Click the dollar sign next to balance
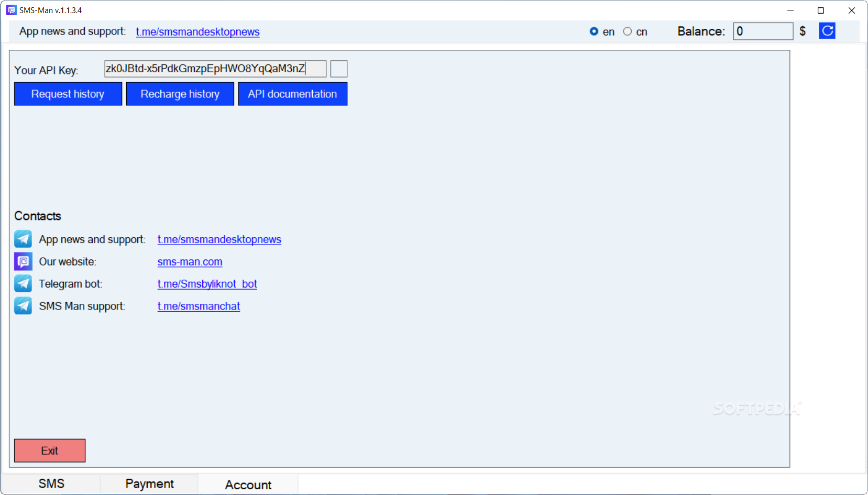Viewport: 868px width, 495px height. pyautogui.click(x=803, y=31)
